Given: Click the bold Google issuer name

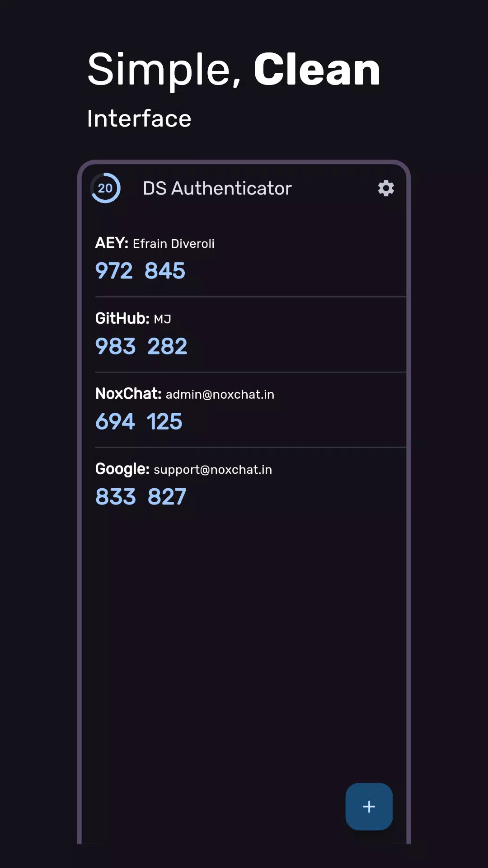Looking at the screenshot, I should click(122, 469).
